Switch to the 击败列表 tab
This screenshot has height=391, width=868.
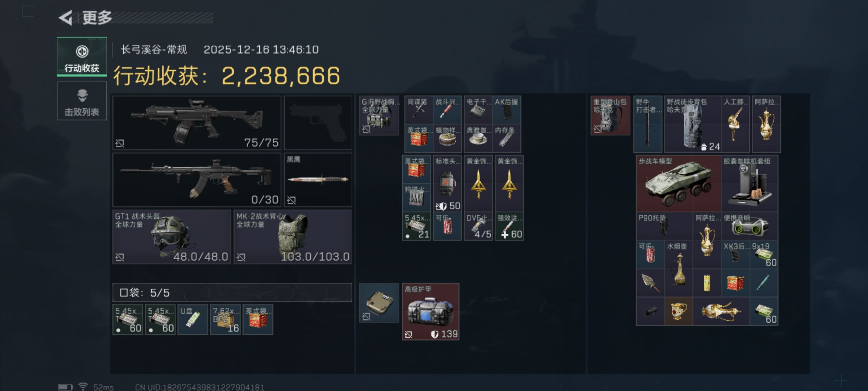(x=82, y=101)
